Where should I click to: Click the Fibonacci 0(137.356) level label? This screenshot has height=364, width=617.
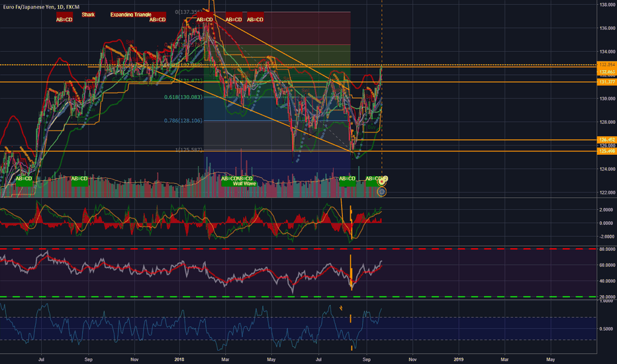[x=189, y=12]
